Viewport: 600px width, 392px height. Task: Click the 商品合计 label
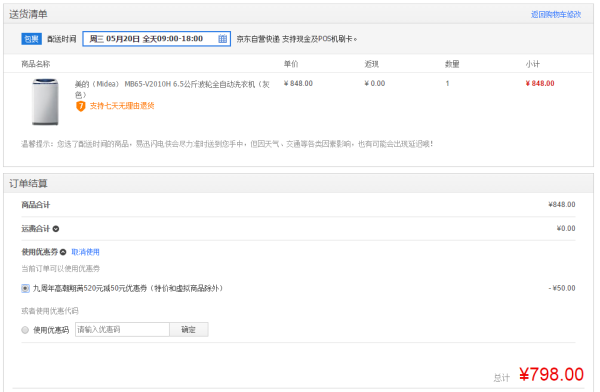[36, 205]
